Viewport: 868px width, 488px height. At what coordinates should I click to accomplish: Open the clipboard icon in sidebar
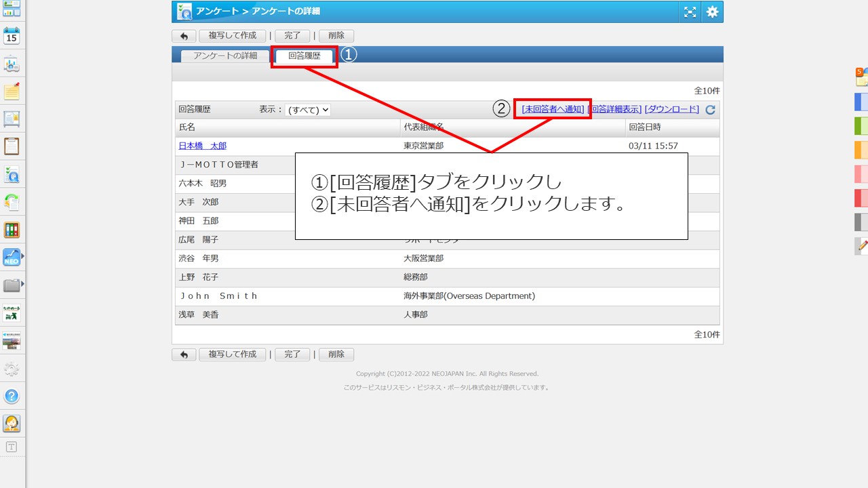(12, 146)
